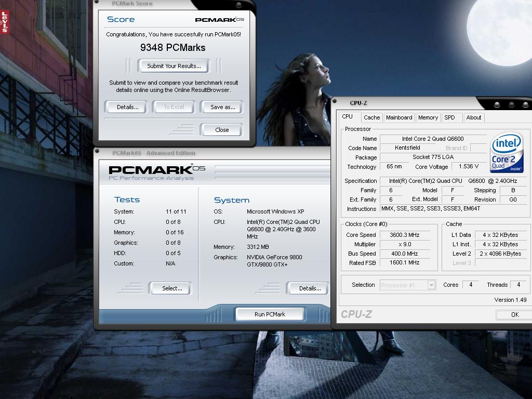Switch to Cache tab in CPU-Z

(371, 117)
